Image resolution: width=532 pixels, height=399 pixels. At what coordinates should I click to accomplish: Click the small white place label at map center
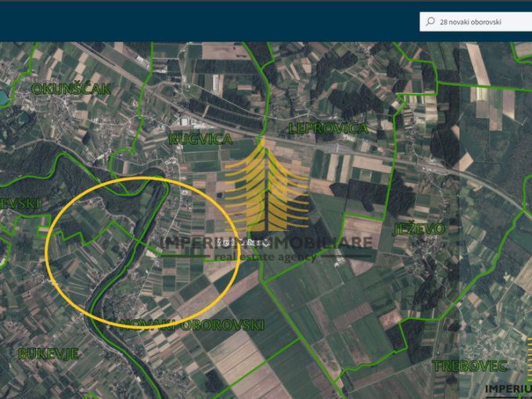243,243
